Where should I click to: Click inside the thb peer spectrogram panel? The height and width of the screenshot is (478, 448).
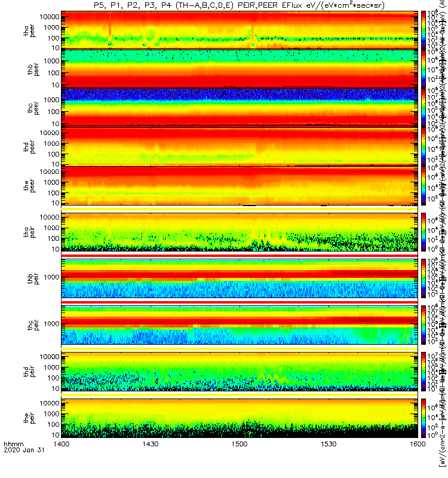tap(240, 69)
